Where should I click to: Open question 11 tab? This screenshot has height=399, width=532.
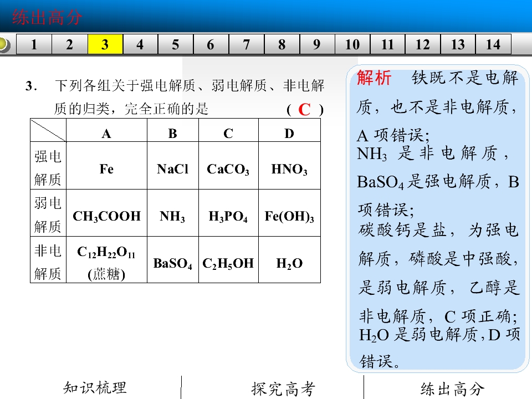click(x=387, y=44)
